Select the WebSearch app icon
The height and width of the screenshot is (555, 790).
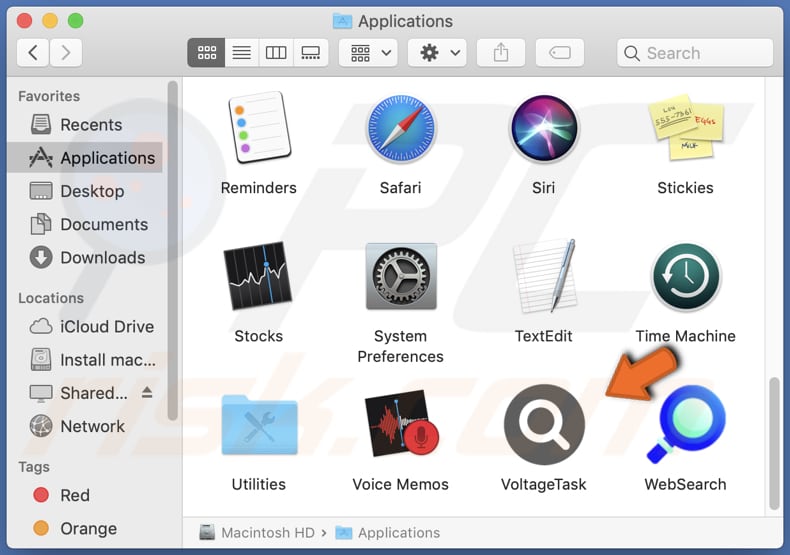click(x=686, y=425)
